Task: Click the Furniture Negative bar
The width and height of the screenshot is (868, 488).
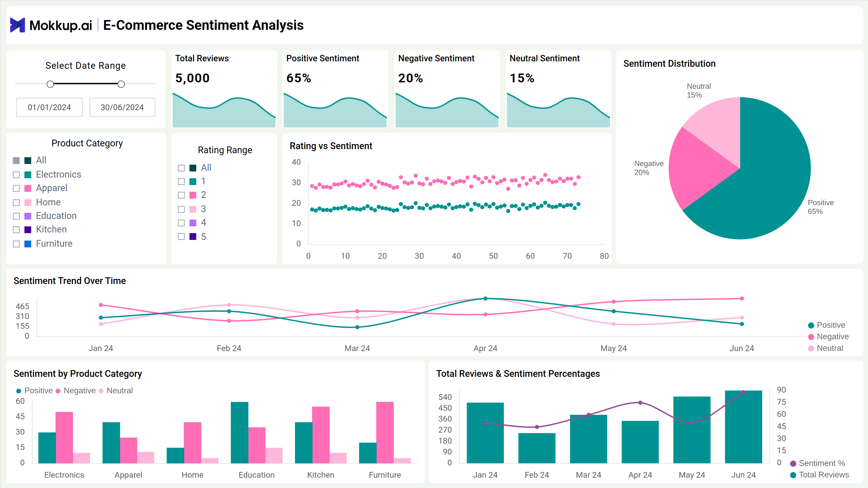Action: coord(385,432)
